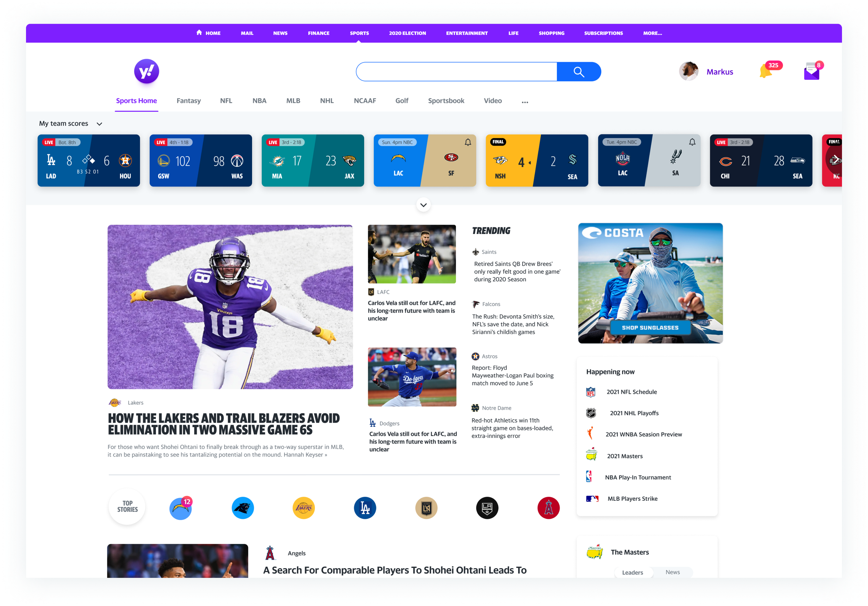Select the Panthers team story icon
The height and width of the screenshot is (606, 868).
pos(243,508)
